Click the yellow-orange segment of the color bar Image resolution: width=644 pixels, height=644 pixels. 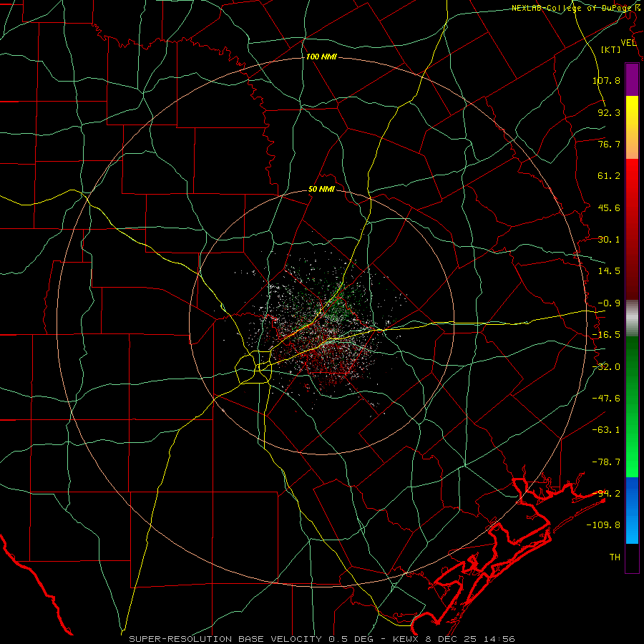632,127
